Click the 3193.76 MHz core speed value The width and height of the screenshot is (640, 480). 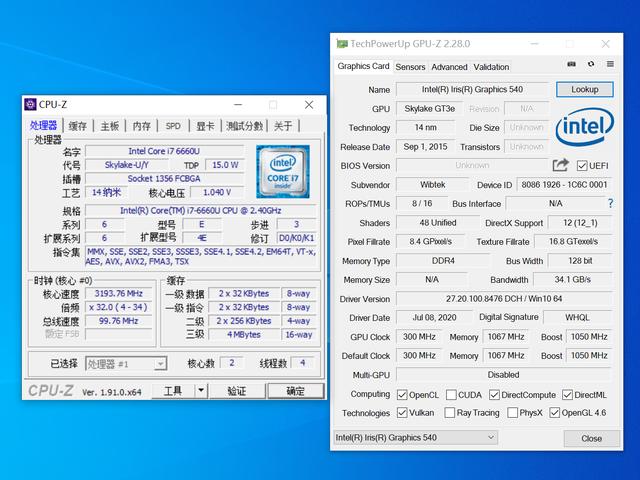(118, 293)
